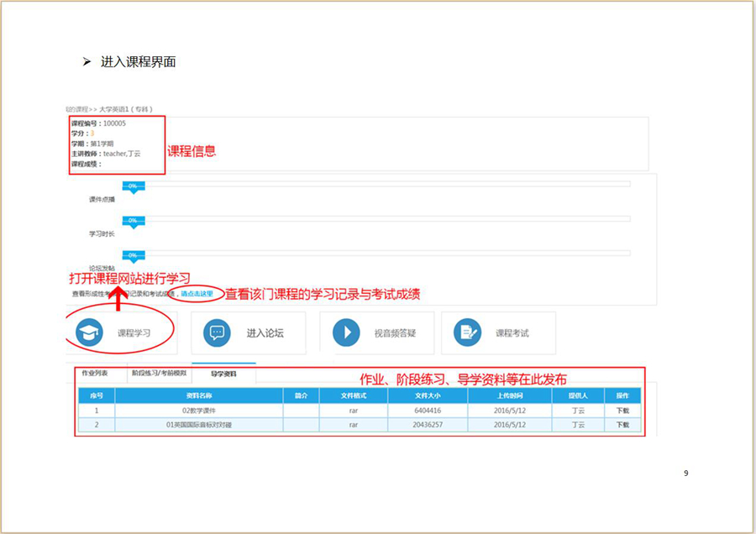The image size is (756, 534).
Task: Download the 01英国国际音标对对碰 file
Action: (622, 425)
